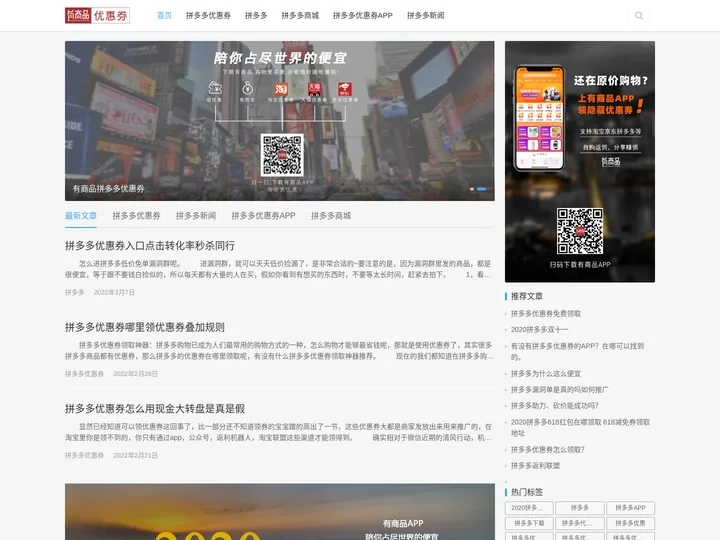Screen dimensions: 720x540
Task: Click excerpt starting 拼多多优惠券领取神器
Action: click(279, 350)
